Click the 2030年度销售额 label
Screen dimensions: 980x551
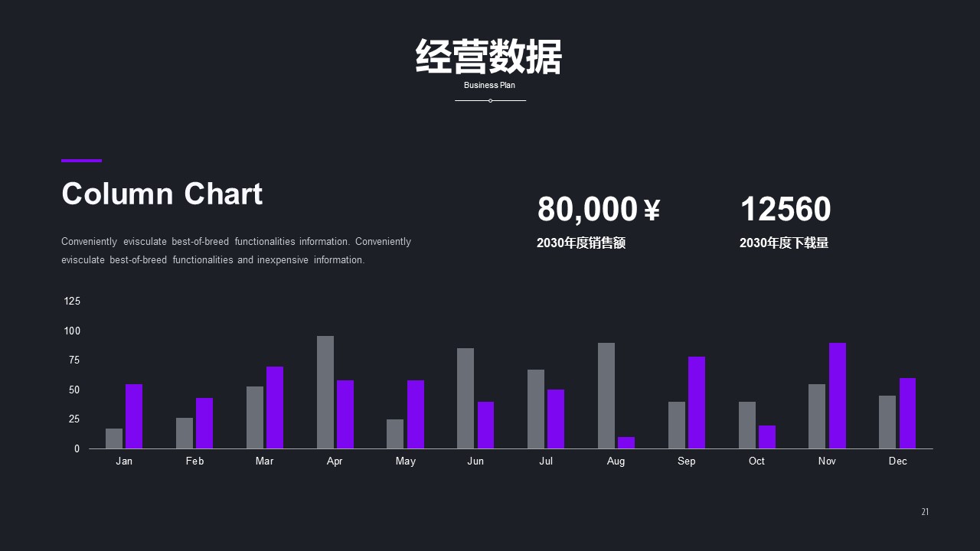click(x=581, y=243)
